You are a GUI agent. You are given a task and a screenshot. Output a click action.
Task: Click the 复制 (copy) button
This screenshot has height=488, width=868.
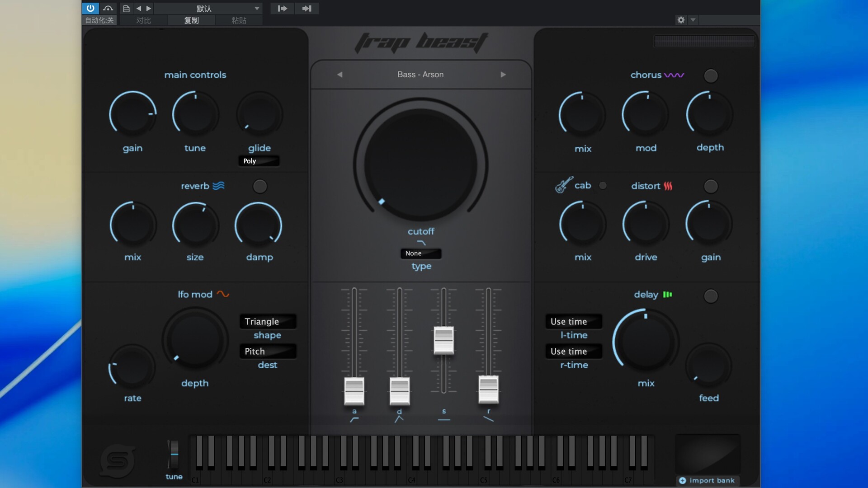tap(191, 20)
